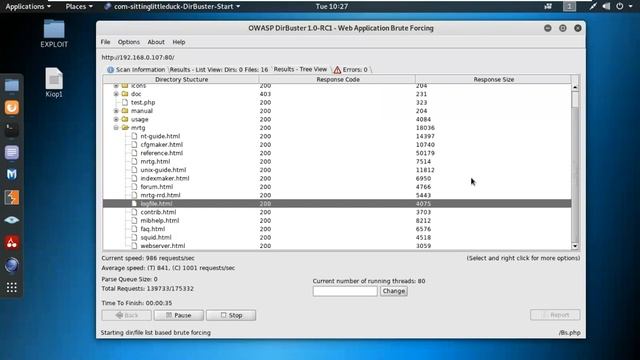The image size is (640, 360).
Task: Open the Applications menu dropdown
Action: click(x=28, y=6)
